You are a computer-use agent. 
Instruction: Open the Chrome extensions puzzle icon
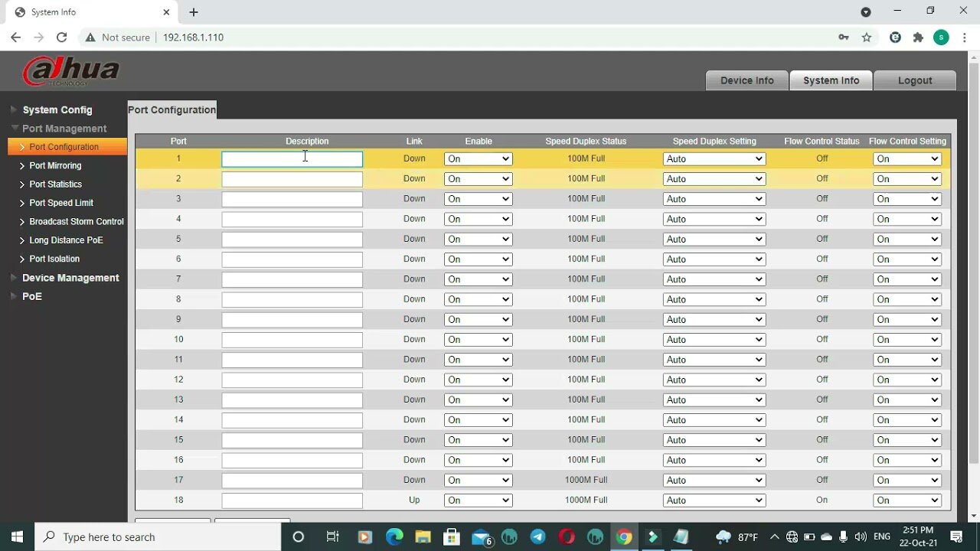pyautogui.click(x=918, y=37)
